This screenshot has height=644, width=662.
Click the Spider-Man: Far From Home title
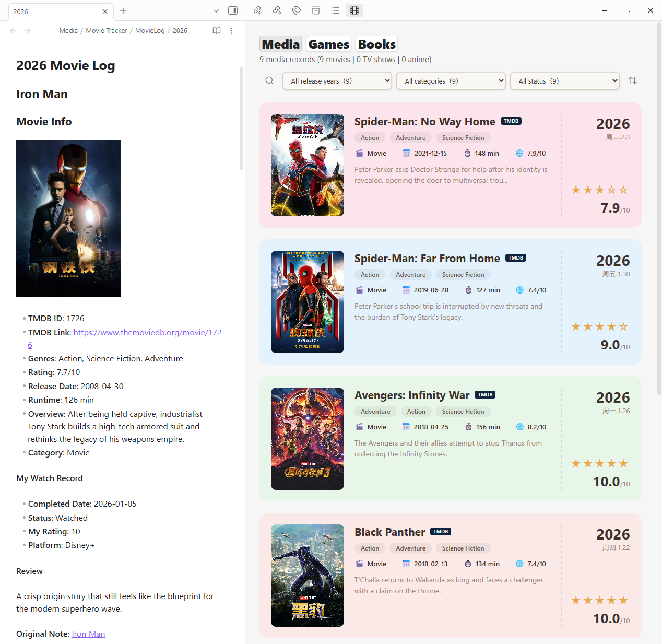(427, 259)
